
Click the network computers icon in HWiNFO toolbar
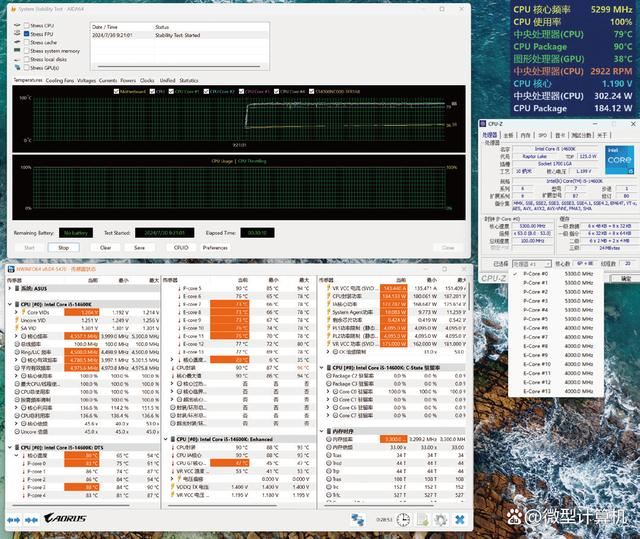357,519
